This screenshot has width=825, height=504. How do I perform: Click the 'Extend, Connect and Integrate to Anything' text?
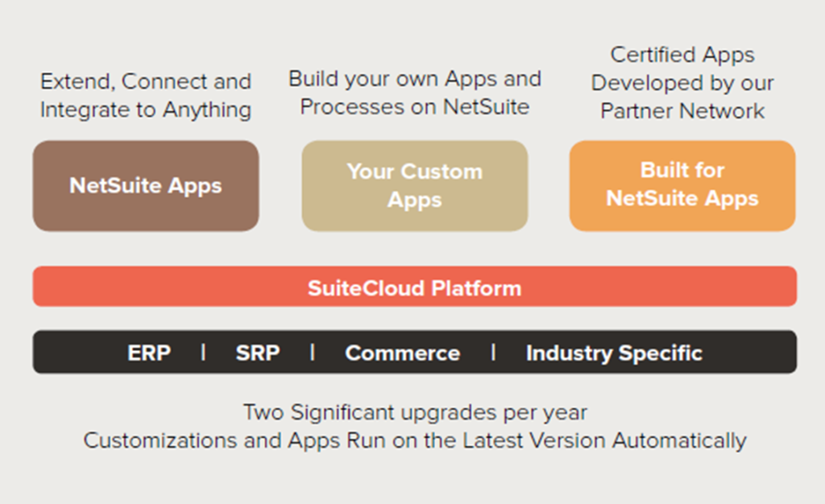(146, 96)
